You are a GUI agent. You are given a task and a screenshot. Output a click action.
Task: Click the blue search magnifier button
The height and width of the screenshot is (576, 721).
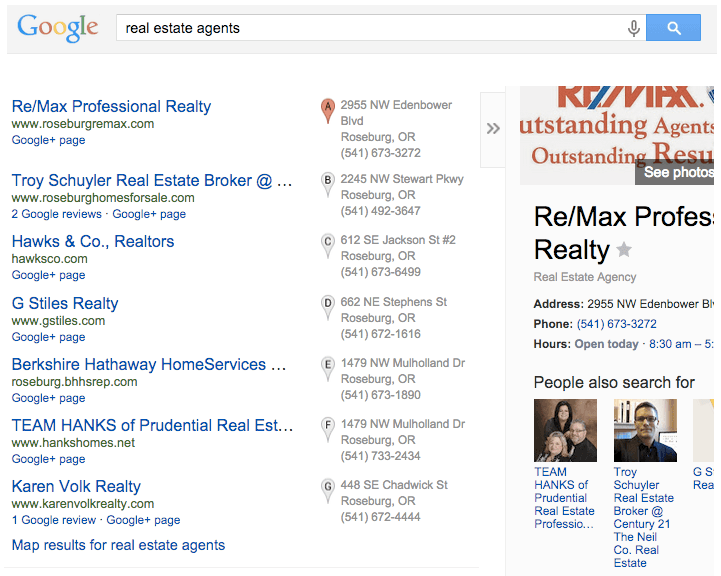673,28
